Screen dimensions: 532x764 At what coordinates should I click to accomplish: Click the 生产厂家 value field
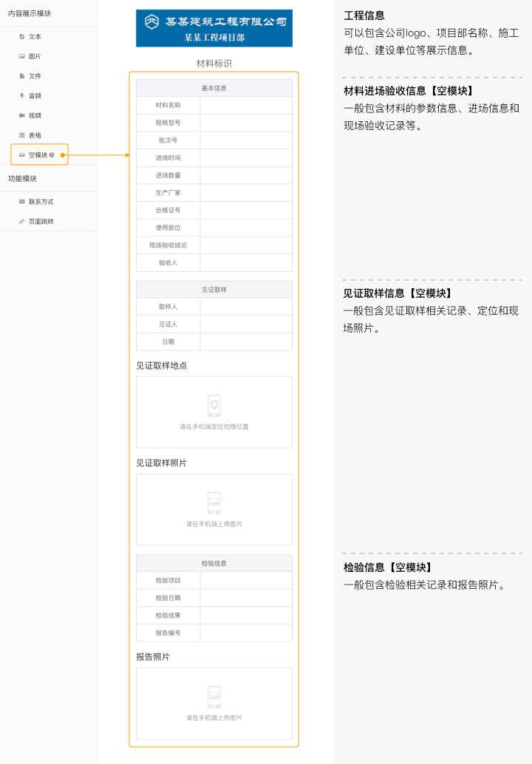246,193
